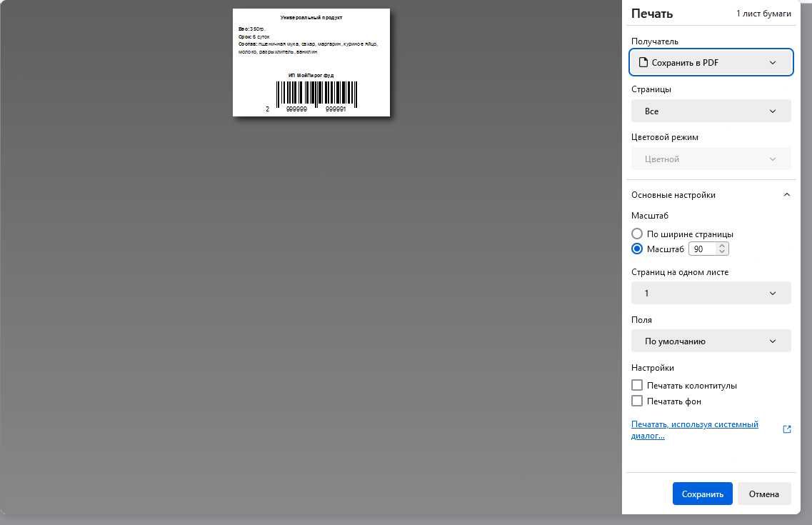Click the barcode in print preview

point(316,94)
